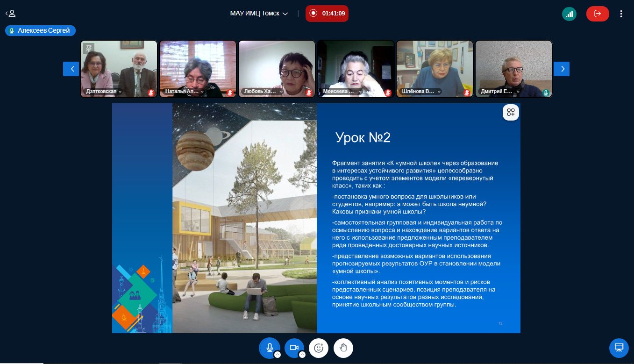634x364 pixels.
Task: Click the presentation screen icon button
Action: coord(619,348)
